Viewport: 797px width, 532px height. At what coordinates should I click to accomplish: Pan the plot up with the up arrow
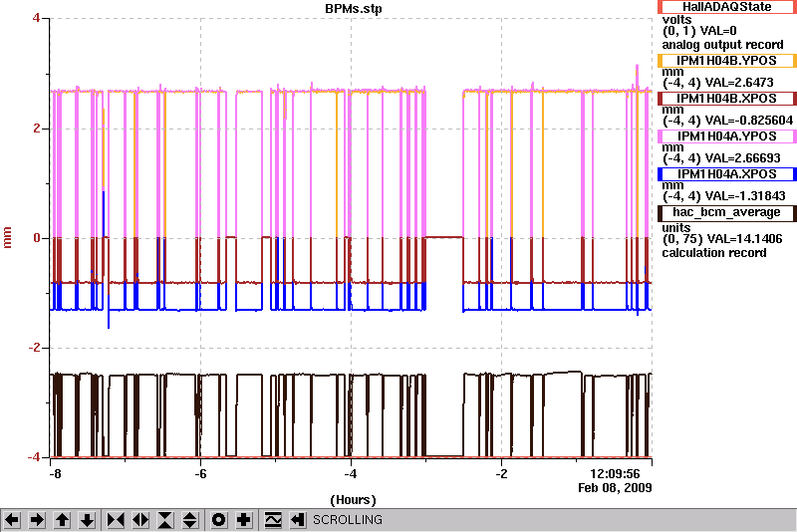coord(62,520)
